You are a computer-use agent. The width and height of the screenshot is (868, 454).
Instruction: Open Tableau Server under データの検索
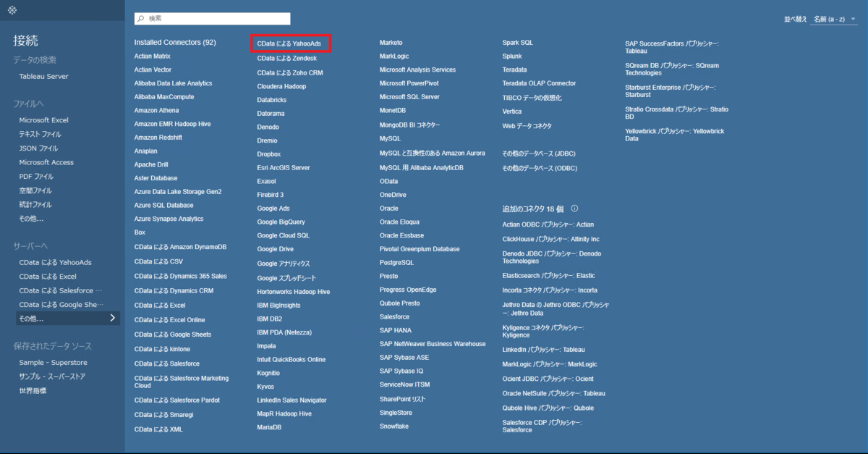click(x=44, y=76)
